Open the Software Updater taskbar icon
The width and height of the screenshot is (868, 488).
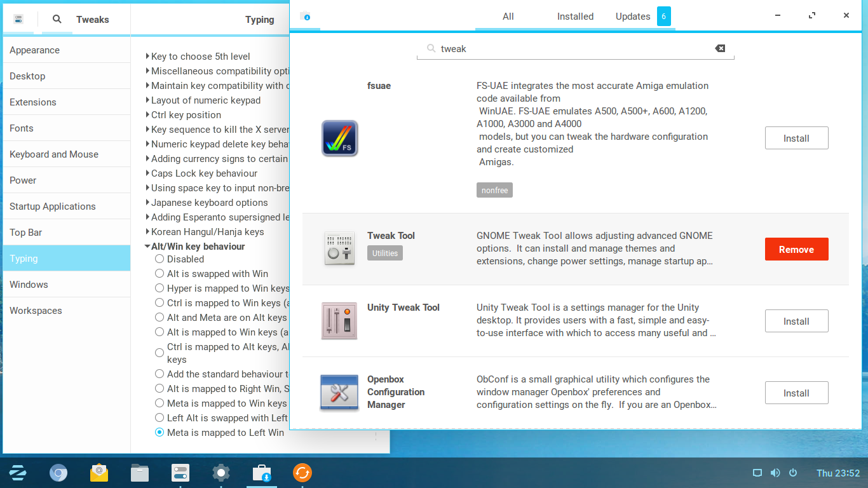click(302, 473)
